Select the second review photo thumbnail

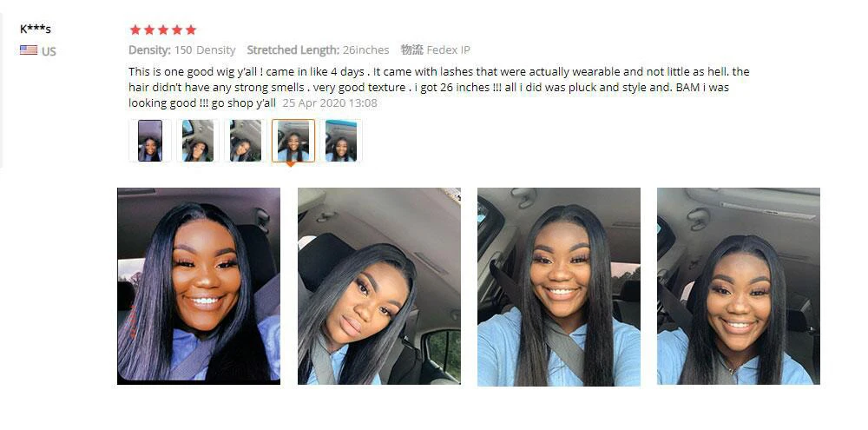pyautogui.click(x=198, y=141)
